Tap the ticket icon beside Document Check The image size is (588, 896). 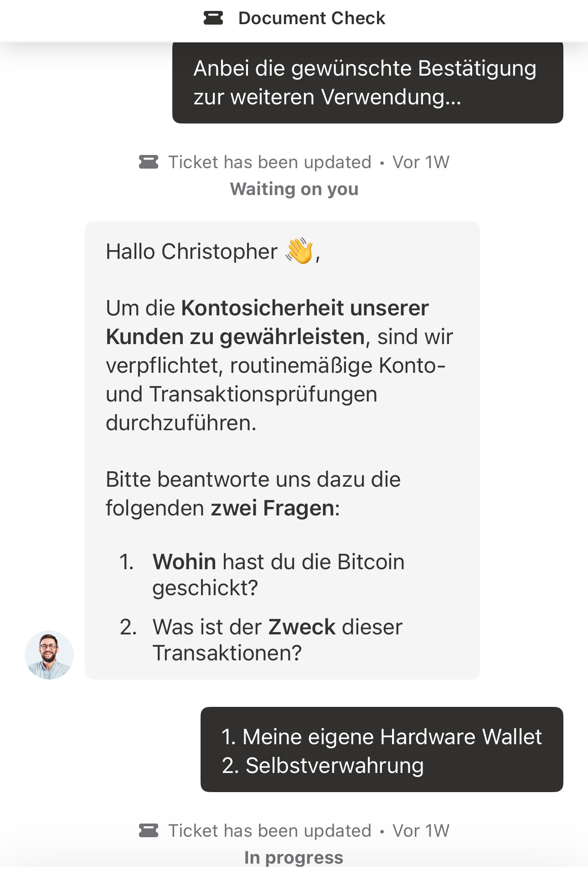click(x=213, y=18)
